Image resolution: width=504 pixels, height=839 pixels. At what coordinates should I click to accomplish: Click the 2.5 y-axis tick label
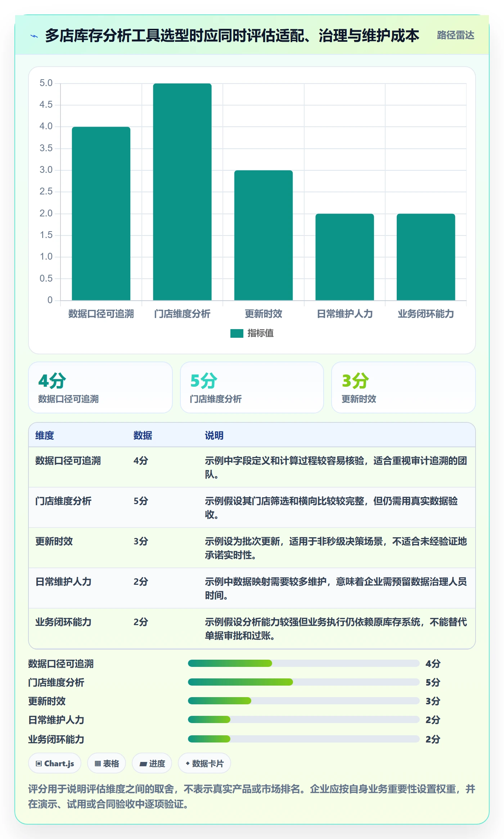click(x=46, y=192)
